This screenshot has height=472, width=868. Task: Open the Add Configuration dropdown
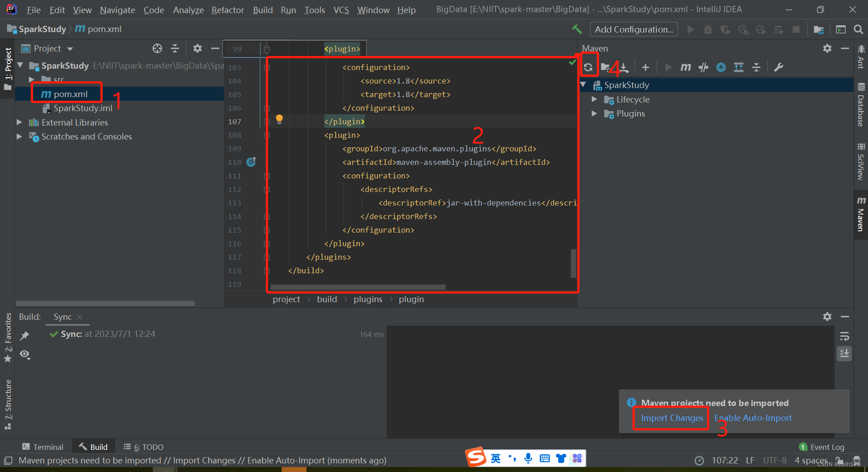coord(634,29)
